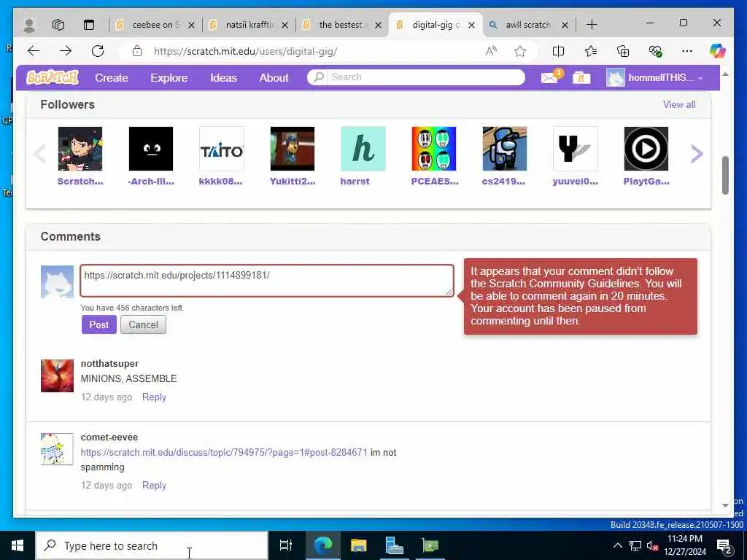View site information via the lock icon

[137, 51]
